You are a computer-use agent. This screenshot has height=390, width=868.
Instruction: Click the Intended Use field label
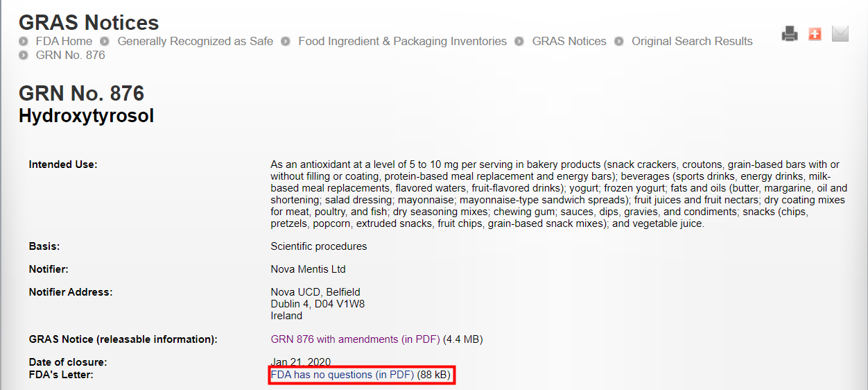pos(63,164)
